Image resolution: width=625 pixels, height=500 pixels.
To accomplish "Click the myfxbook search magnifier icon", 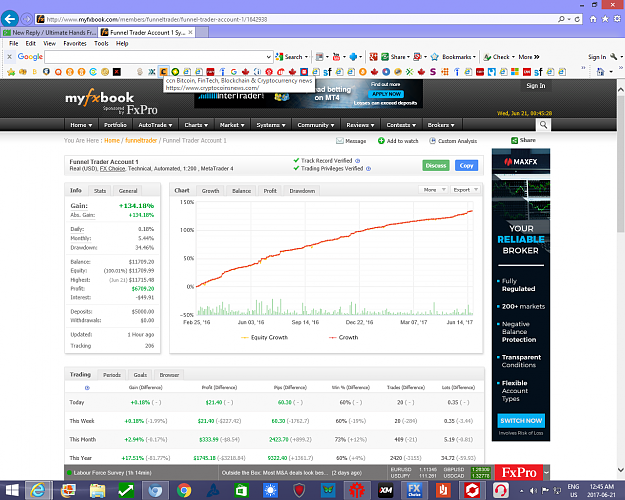I will point(543,125).
